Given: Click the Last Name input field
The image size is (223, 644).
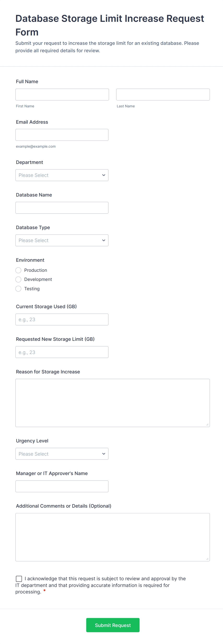Looking at the screenshot, I should point(163,94).
